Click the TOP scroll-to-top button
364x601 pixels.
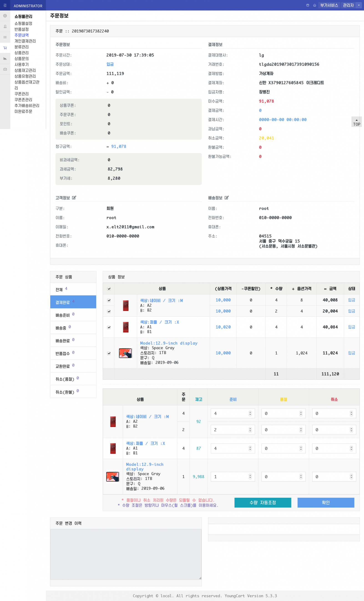[x=356, y=122]
